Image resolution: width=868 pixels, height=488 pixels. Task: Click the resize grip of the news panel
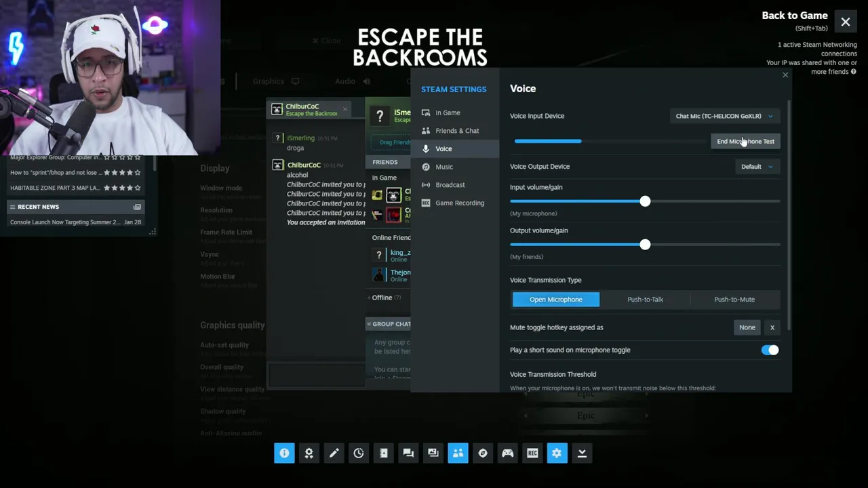pyautogui.click(x=153, y=232)
